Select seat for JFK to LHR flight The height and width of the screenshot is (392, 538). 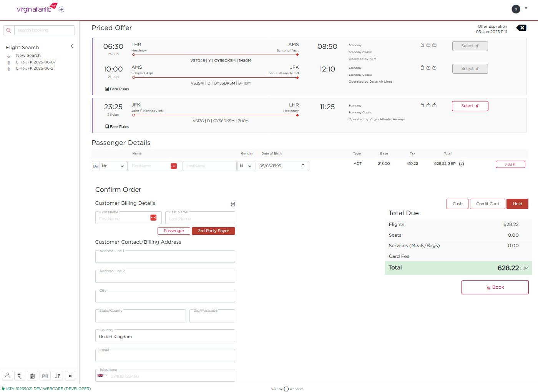(x=470, y=106)
